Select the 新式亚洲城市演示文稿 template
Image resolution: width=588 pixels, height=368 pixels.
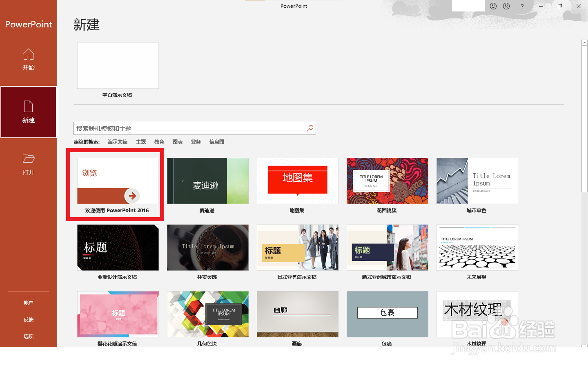point(388,247)
